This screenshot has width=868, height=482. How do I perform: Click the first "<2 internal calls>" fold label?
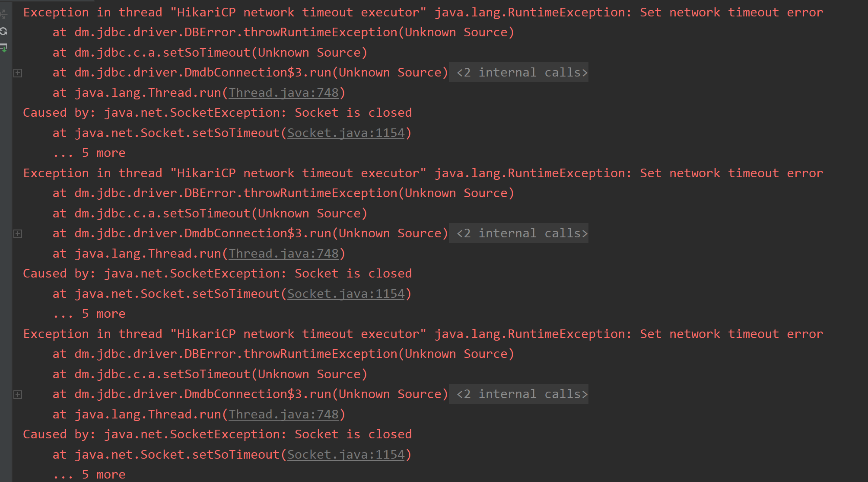pyautogui.click(x=522, y=73)
